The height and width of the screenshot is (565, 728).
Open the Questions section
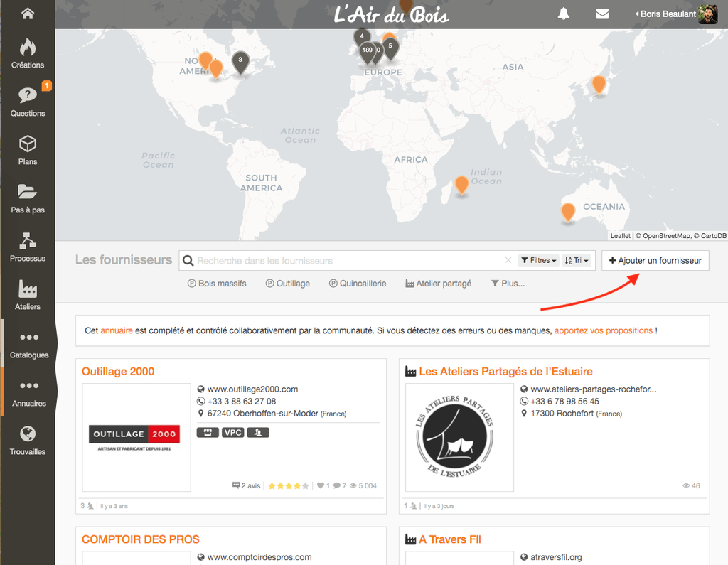[28, 102]
